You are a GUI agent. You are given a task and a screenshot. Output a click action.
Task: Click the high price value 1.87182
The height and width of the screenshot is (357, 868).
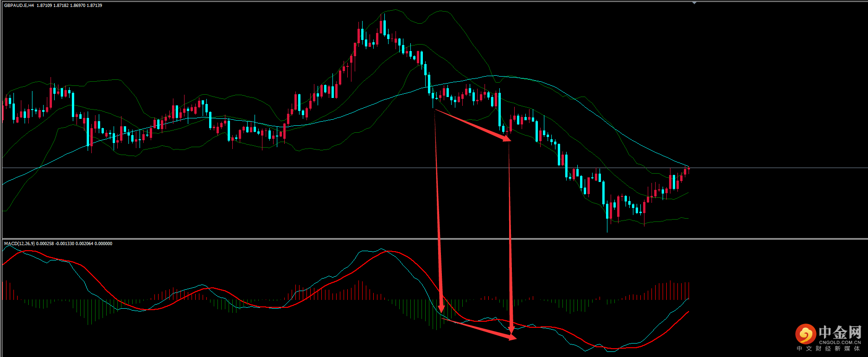tap(61, 6)
